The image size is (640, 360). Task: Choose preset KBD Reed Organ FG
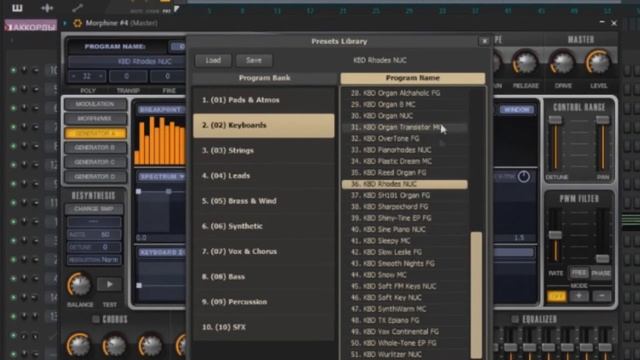404,173
